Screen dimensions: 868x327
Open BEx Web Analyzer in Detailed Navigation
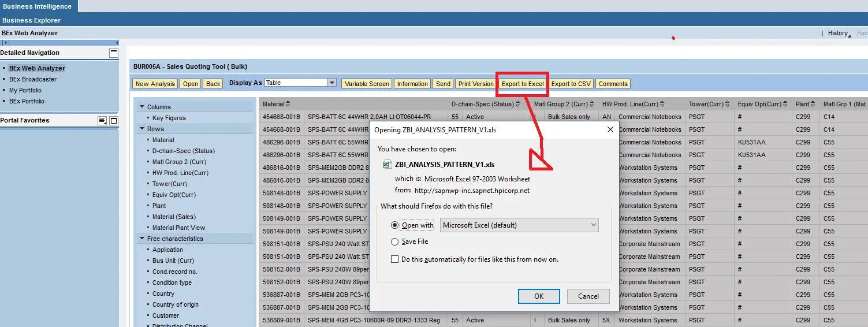[37, 68]
